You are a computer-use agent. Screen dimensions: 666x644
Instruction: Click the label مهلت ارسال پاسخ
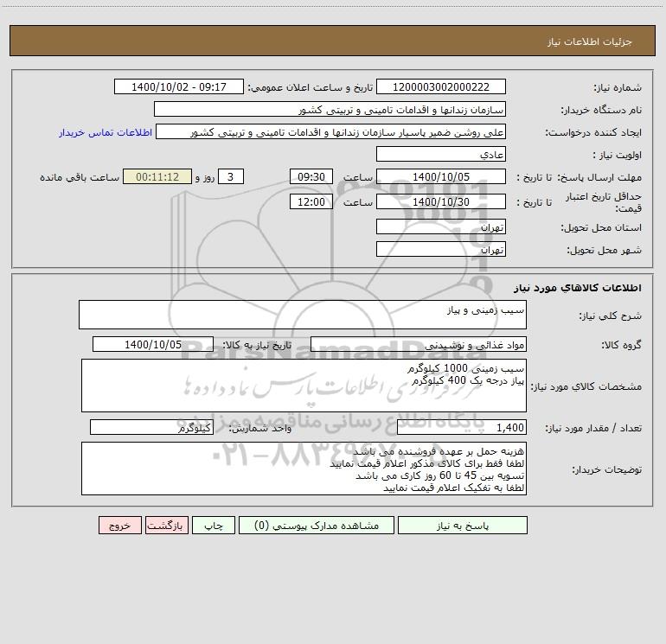(x=599, y=177)
